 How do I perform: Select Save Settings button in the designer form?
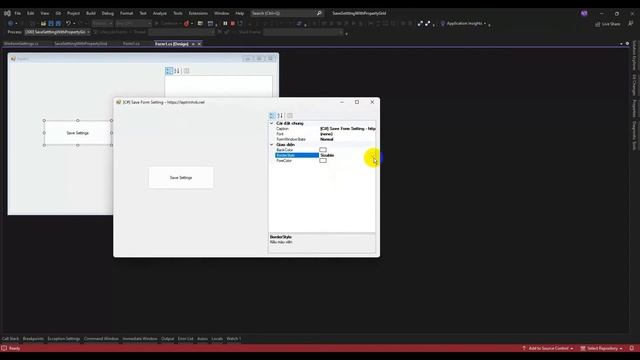click(78, 133)
